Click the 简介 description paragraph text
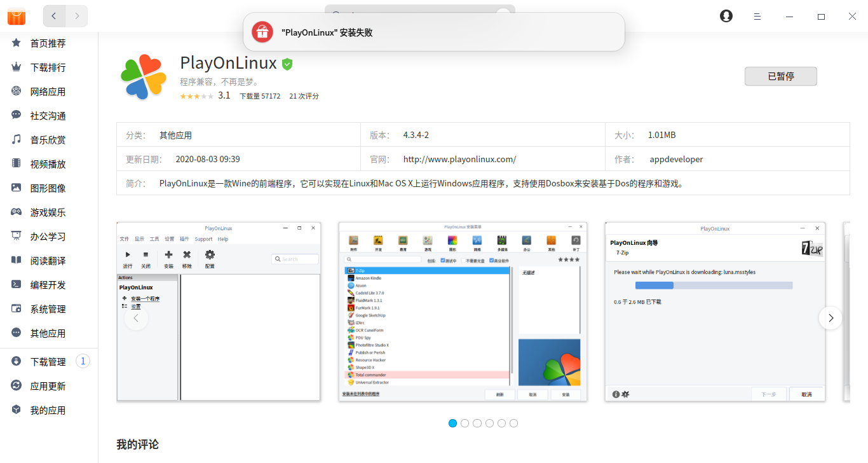Screen dimensions: 868x463 coord(421,184)
